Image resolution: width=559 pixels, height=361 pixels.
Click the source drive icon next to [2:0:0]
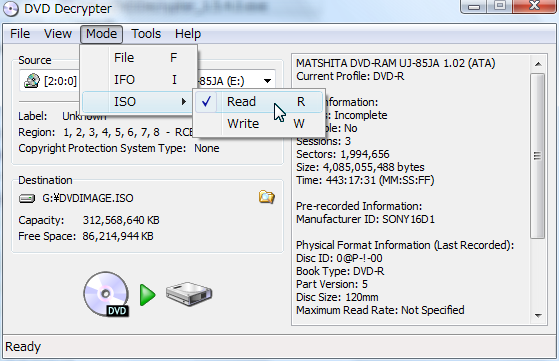32,81
